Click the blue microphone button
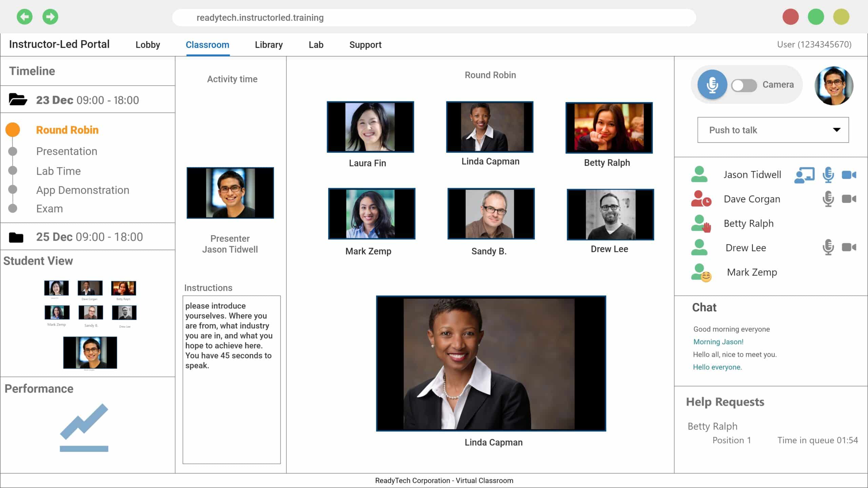The height and width of the screenshot is (488, 868). 712,84
